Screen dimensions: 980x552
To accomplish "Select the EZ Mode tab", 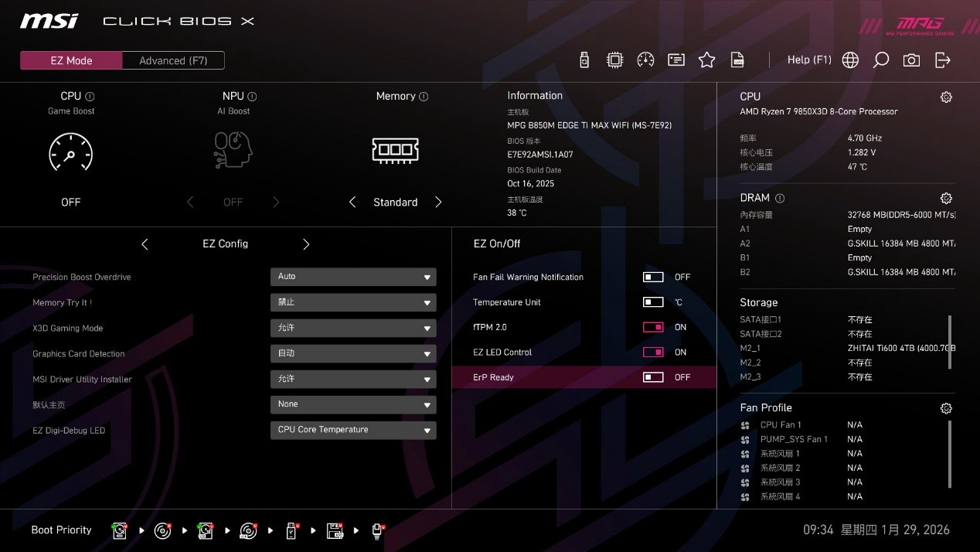I will point(71,60).
